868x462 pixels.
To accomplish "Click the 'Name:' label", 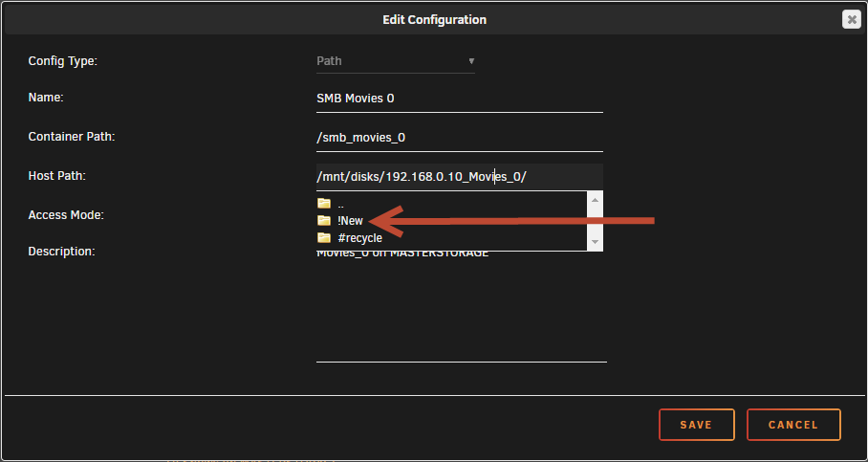I will pyautogui.click(x=46, y=98).
